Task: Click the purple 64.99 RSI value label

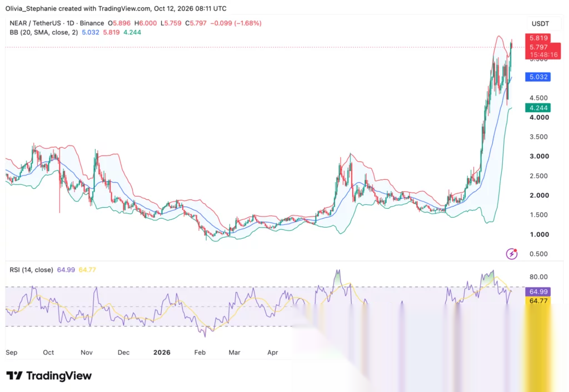Action: coord(538,292)
